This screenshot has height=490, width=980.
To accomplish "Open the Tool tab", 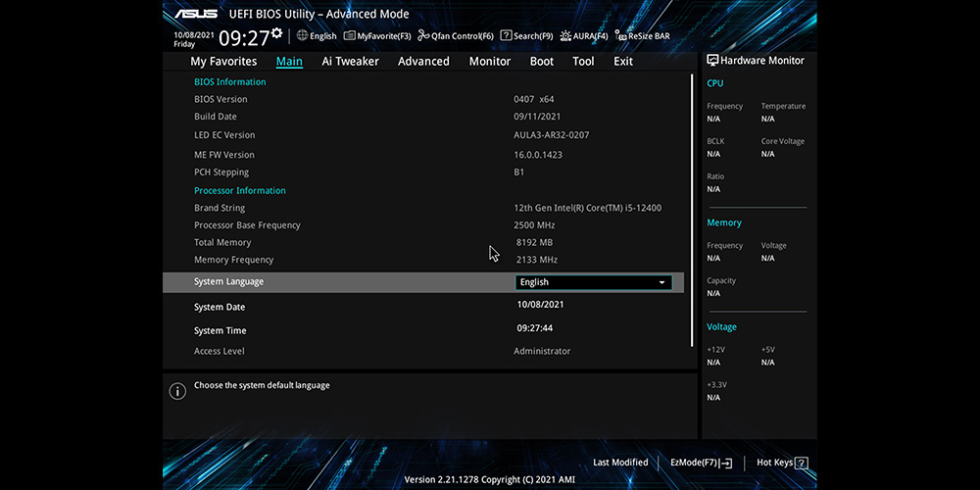I will click(x=583, y=61).
